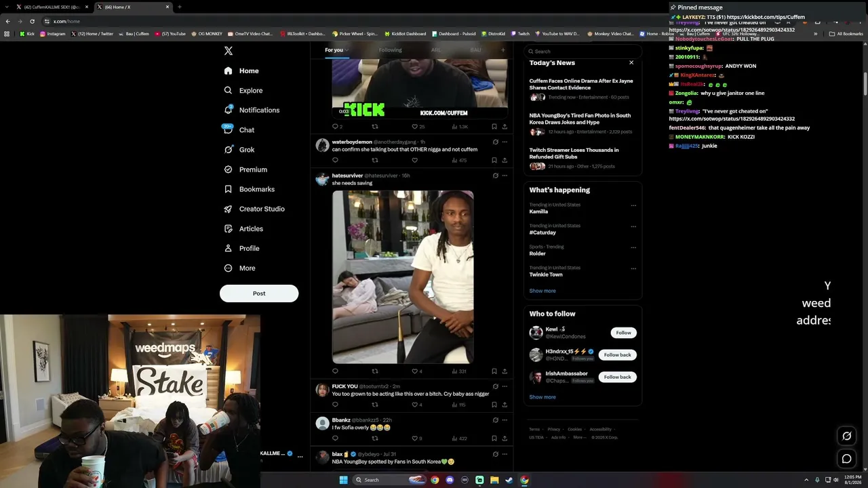The width and height of the screenshot is (868, 488).
Task: Click the X search input field
Action: (583, 52)
